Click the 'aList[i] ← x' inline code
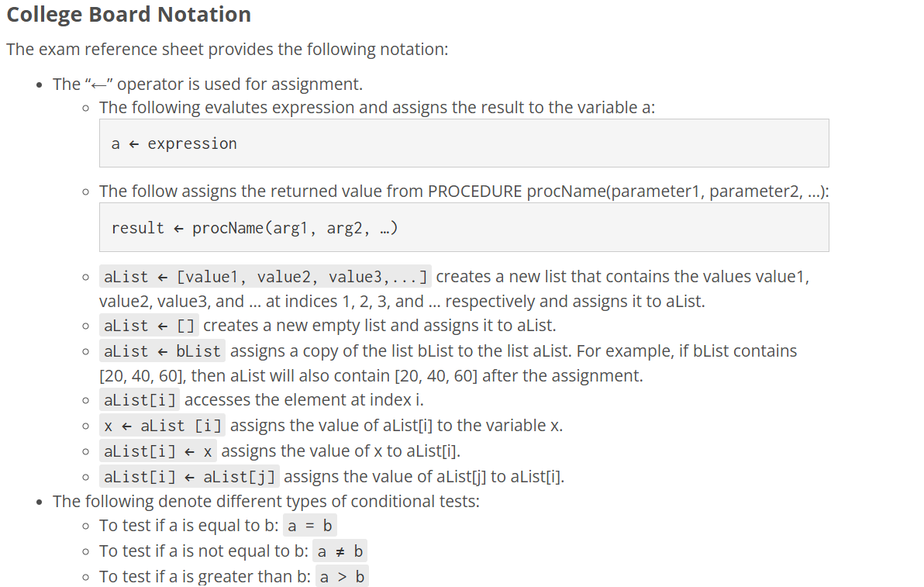 (x=158, y=451)
